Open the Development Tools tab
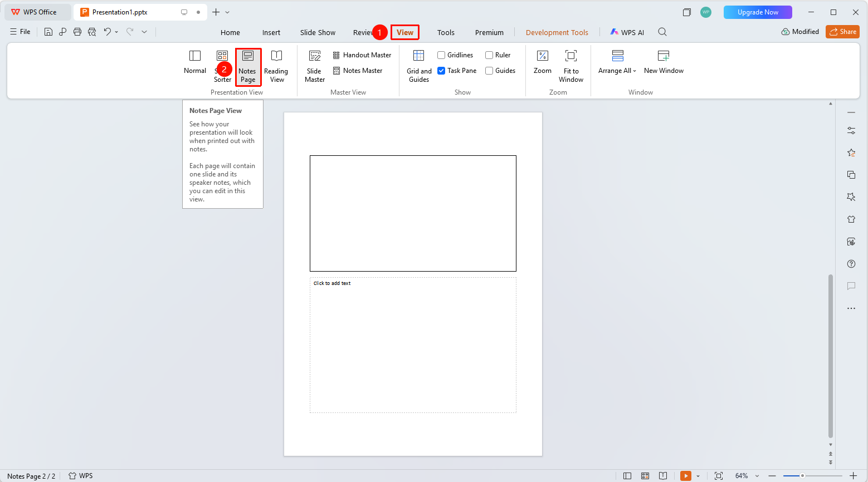Viewport: 868px width, 482px height. (557, 32)
